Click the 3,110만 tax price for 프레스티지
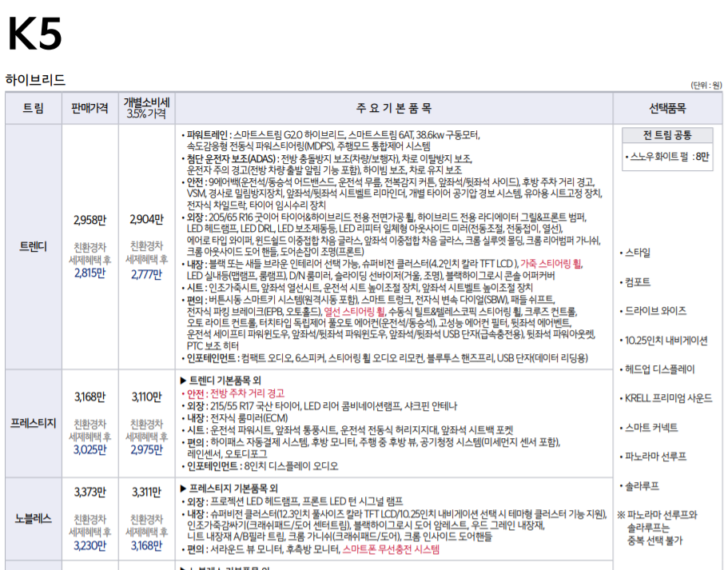The width and height of the screenshot is (728, 570). [x=147, y=397]
